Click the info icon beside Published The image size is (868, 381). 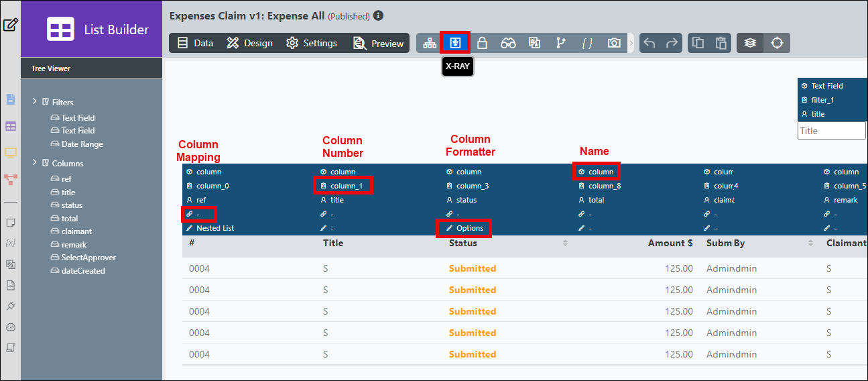point(379,15)
